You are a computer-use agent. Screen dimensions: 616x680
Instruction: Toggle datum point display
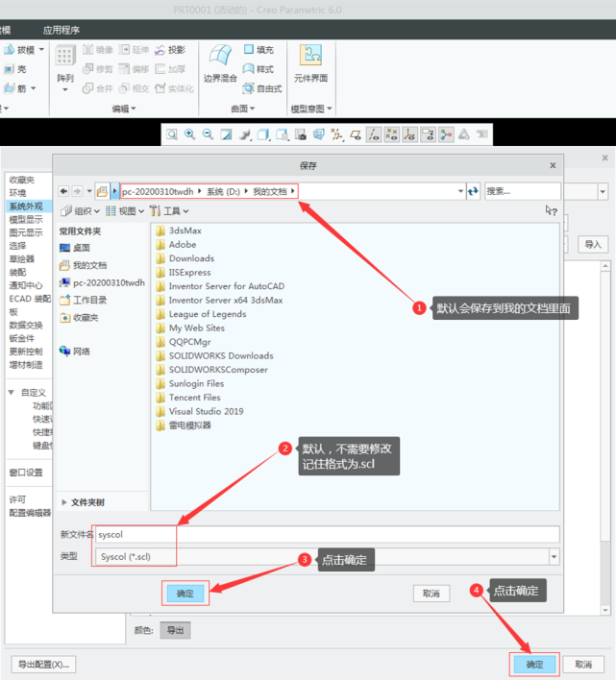pyautogui.click(x=392, y=134)
